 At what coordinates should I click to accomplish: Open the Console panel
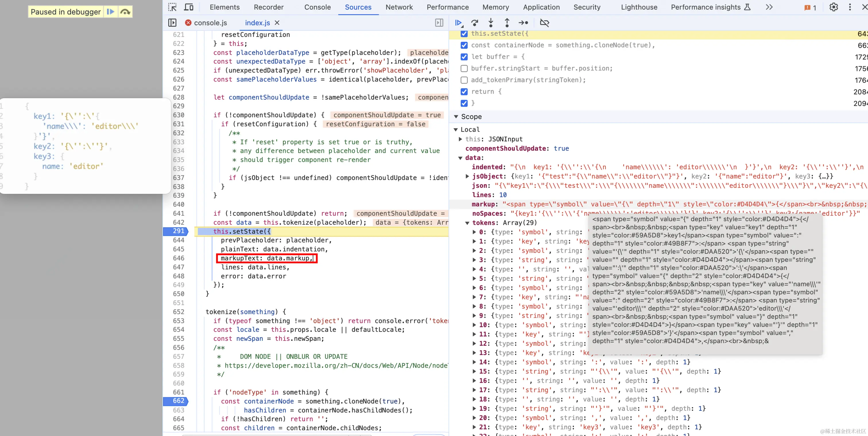click(317, 7)
